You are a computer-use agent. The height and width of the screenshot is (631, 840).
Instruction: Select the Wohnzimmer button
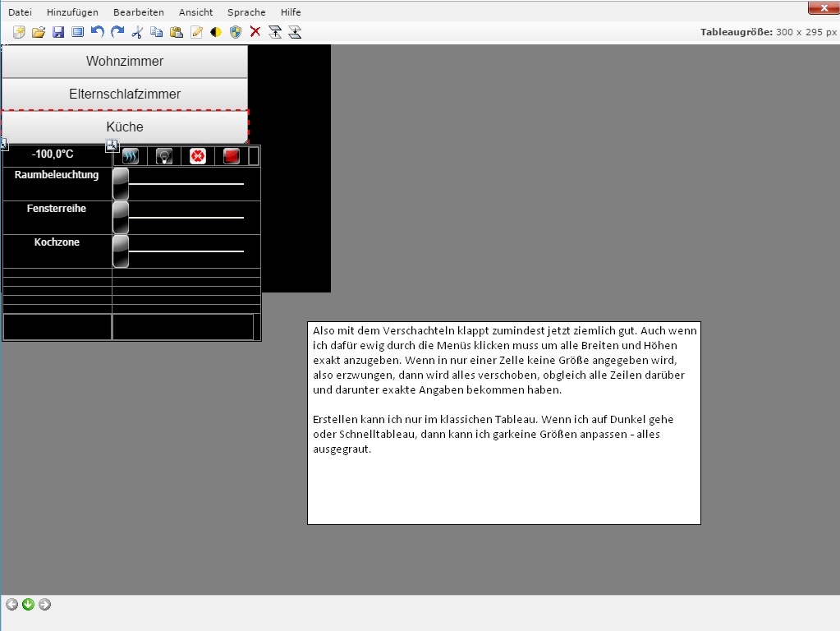click(125, 62)
